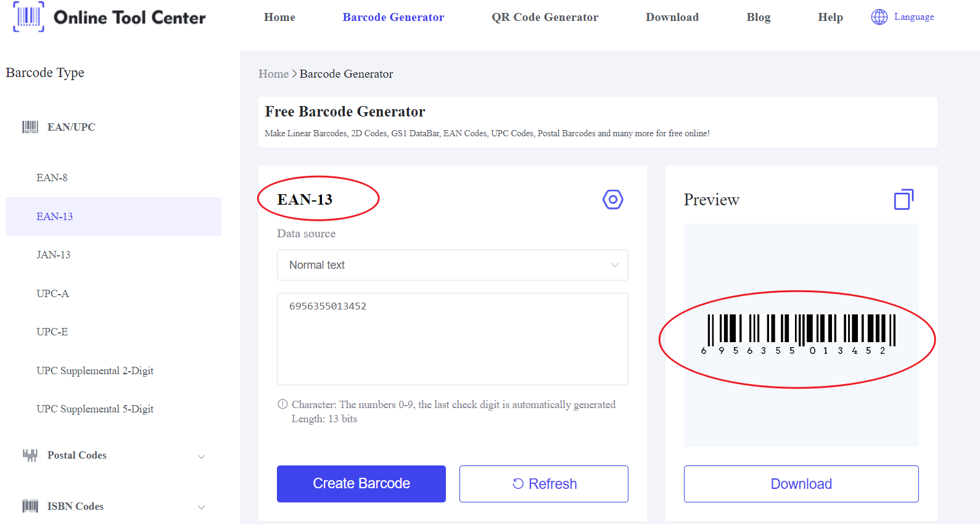Click the ISBN Codes barcode icon
This screenshot has height=524, width=980.
click(30, 506)
